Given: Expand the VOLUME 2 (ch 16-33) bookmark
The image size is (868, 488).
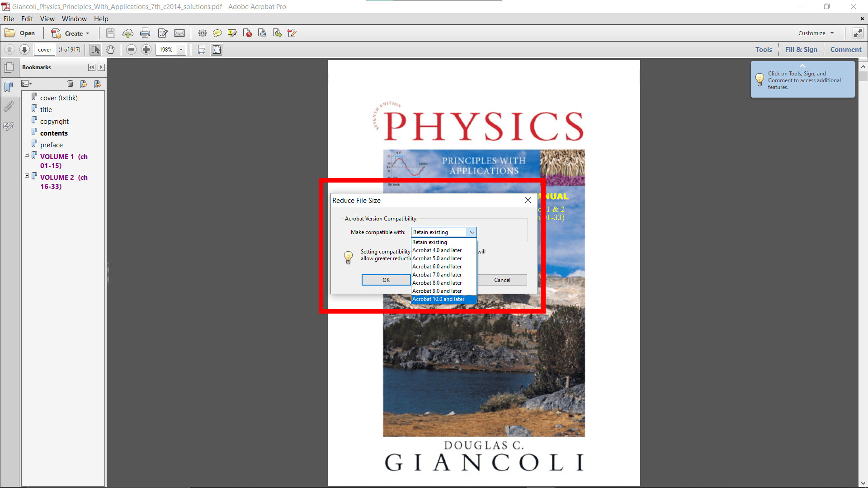Looking at the screenshot, I should point(26,176).
